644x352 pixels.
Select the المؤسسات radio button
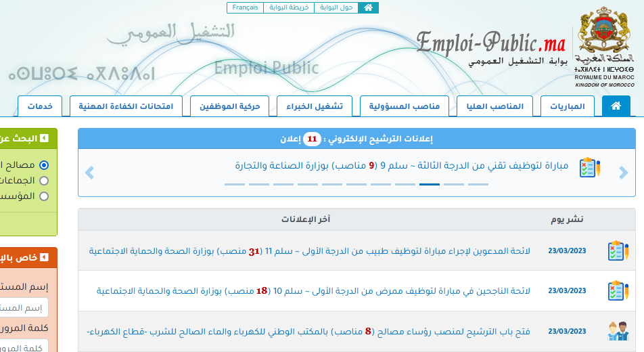coord(44,196)
